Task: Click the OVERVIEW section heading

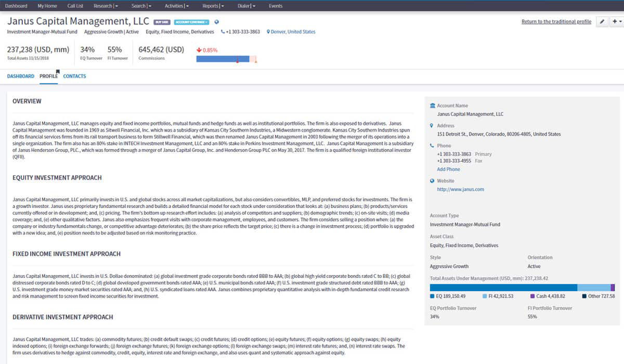Action: coord(27,101)
